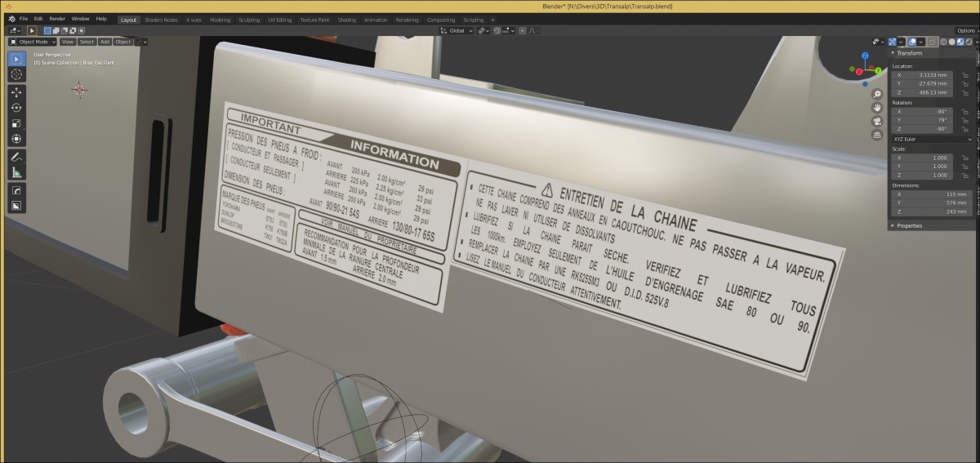980x463 pixels.
Task: Toggle X-ray display button
Action: [x=932, y=42]
